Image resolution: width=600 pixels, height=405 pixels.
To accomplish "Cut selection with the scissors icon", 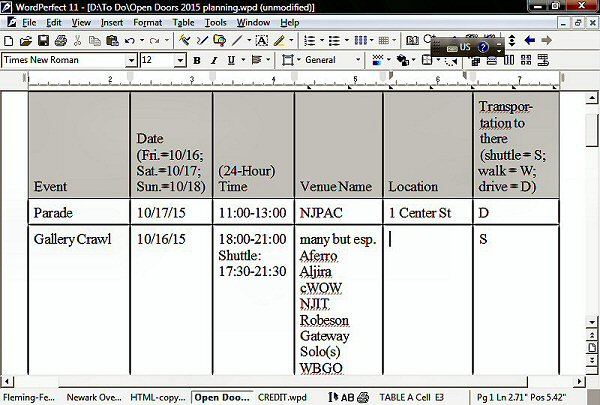I will click(x=78, y=41).
